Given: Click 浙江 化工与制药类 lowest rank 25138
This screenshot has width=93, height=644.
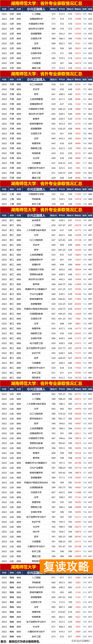Looking at the screenshot, I should (x=78, y=240).
